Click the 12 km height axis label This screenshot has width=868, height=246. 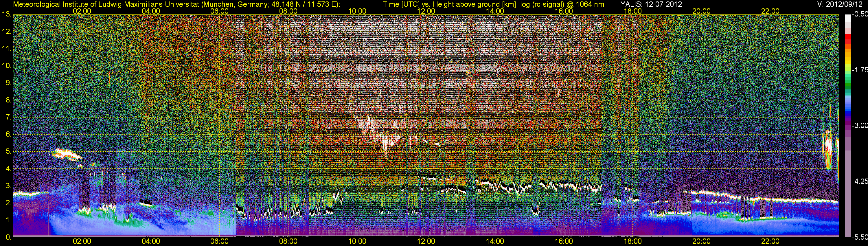6,32
